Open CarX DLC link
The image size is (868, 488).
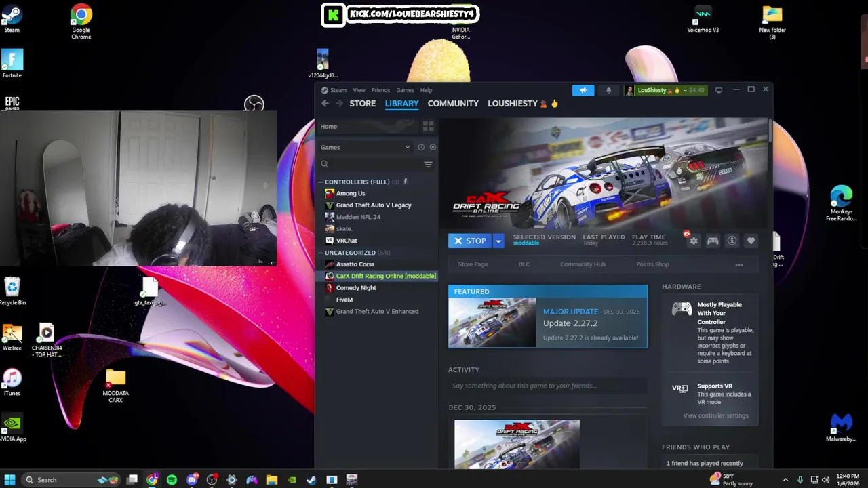[524, 264]
